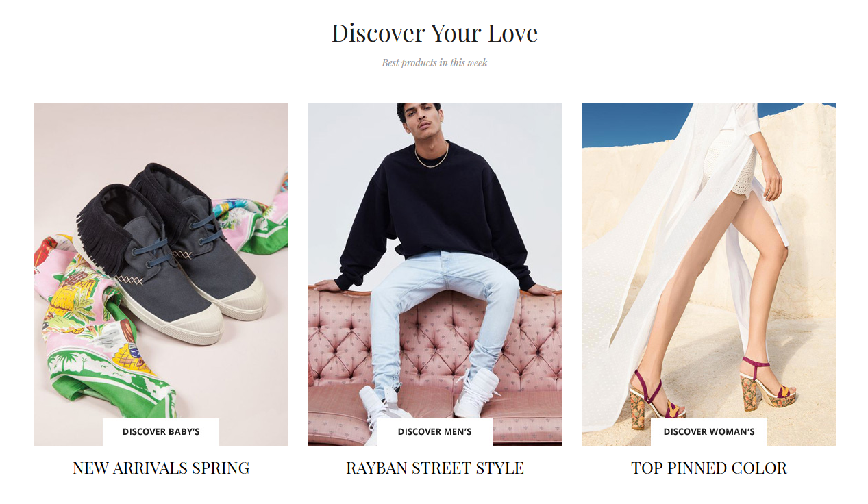Screen dimensions: 868x504
Task: Click the Discover Your Love heading
Action: point(434,34)
